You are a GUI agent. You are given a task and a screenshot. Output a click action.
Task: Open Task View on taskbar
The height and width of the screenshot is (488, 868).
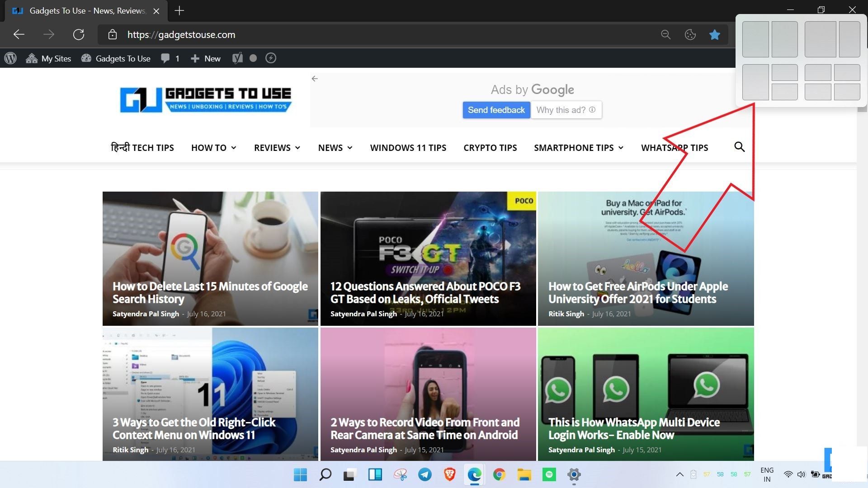(349, 474)
